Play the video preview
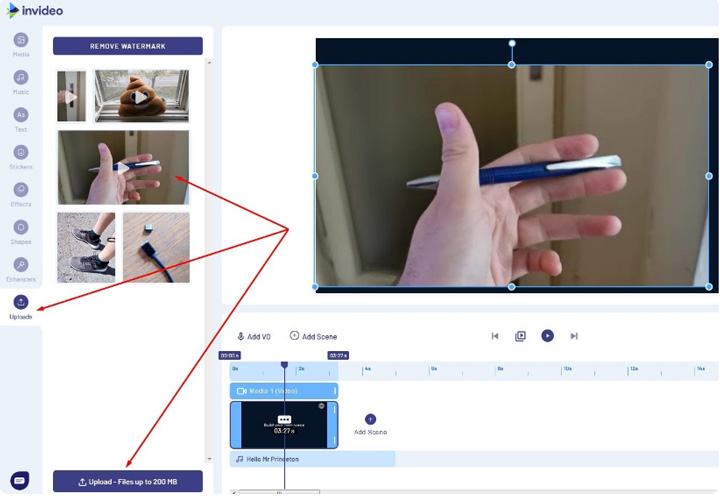The width and height of the screenshot is (720, 497). (547, 336)
